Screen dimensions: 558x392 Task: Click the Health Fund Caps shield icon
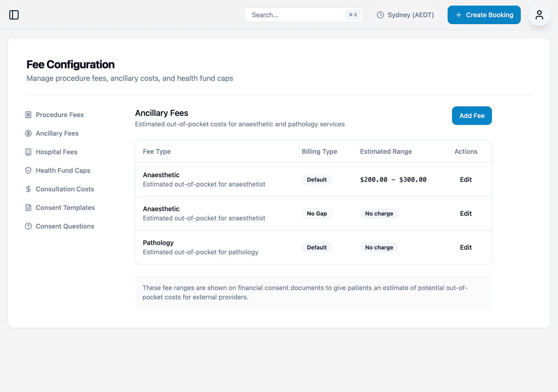coord(28,170)
